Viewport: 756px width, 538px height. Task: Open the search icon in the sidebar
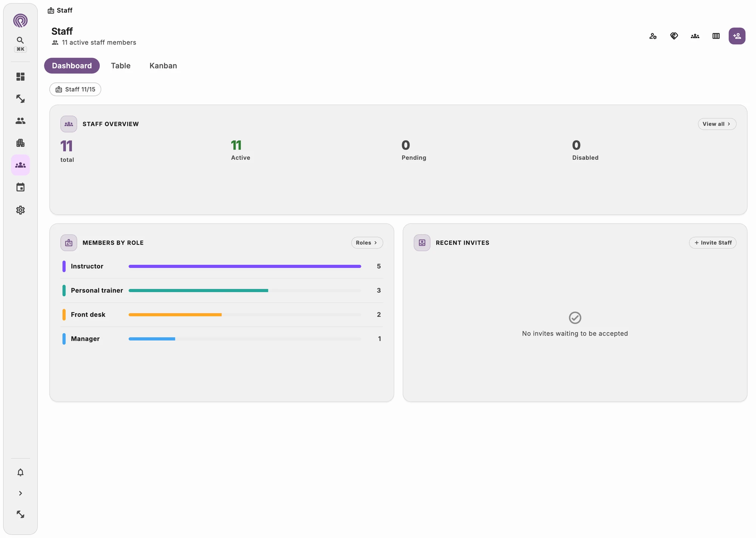20,40
